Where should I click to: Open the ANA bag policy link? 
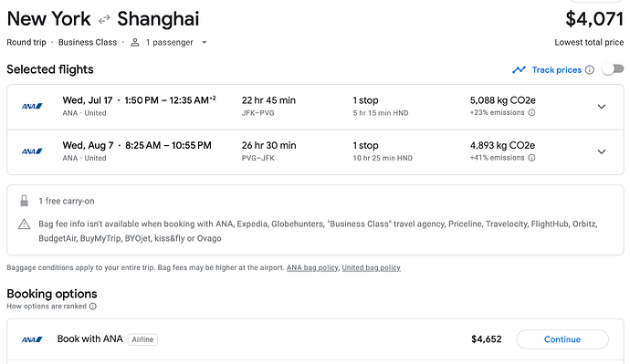coord(312,267)
